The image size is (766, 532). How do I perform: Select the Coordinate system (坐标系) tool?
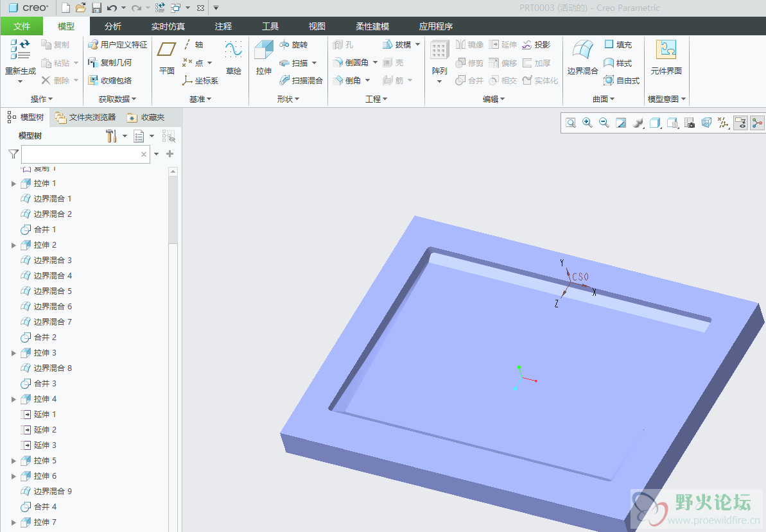tap(200, 80)
